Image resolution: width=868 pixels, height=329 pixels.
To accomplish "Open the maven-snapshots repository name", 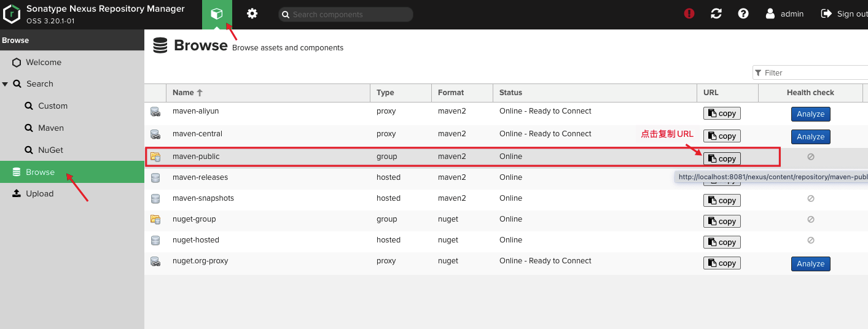I will pos(203,198).
